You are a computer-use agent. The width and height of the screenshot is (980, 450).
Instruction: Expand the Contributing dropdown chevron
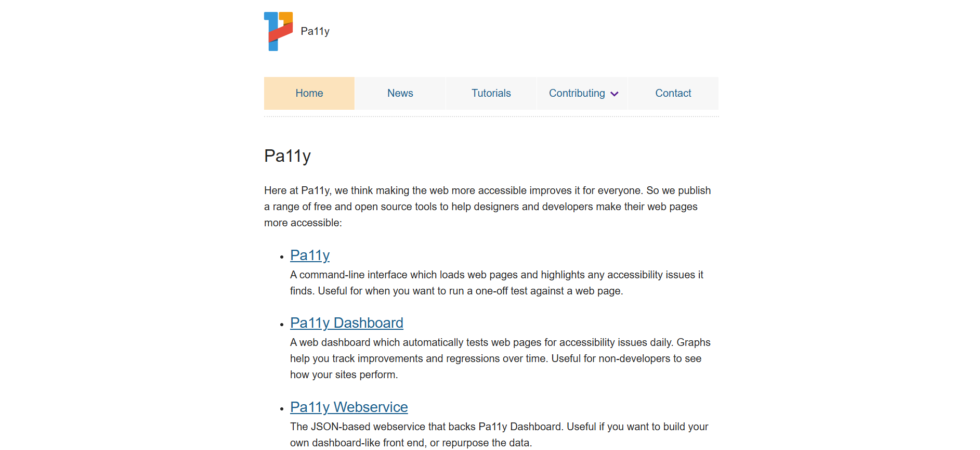click(615, 94)
